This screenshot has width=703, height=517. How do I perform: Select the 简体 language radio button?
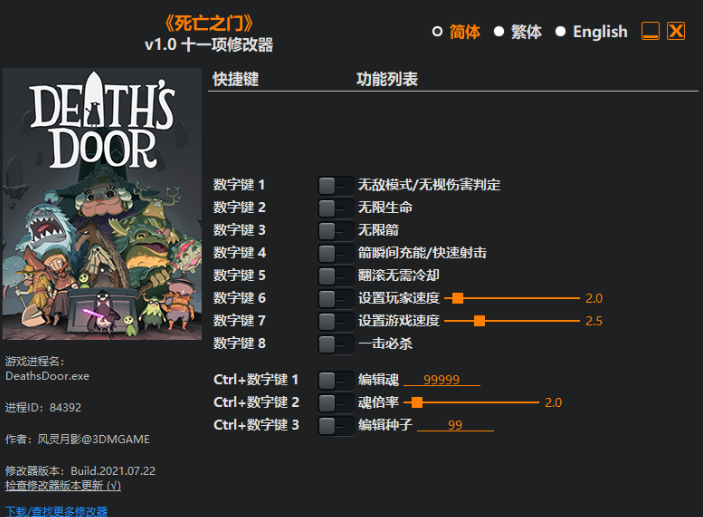pyautogui.click(x=437, y=31)
